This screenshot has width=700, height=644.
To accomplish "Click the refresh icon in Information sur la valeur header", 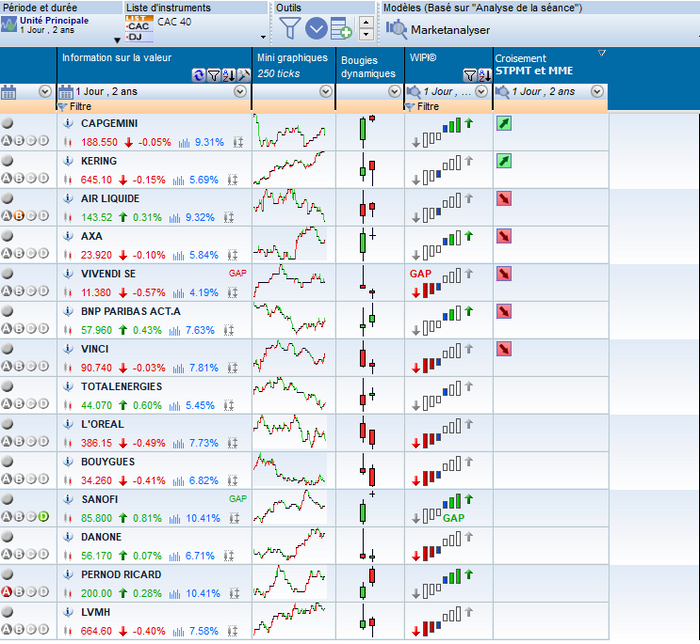I will (198, 75).
